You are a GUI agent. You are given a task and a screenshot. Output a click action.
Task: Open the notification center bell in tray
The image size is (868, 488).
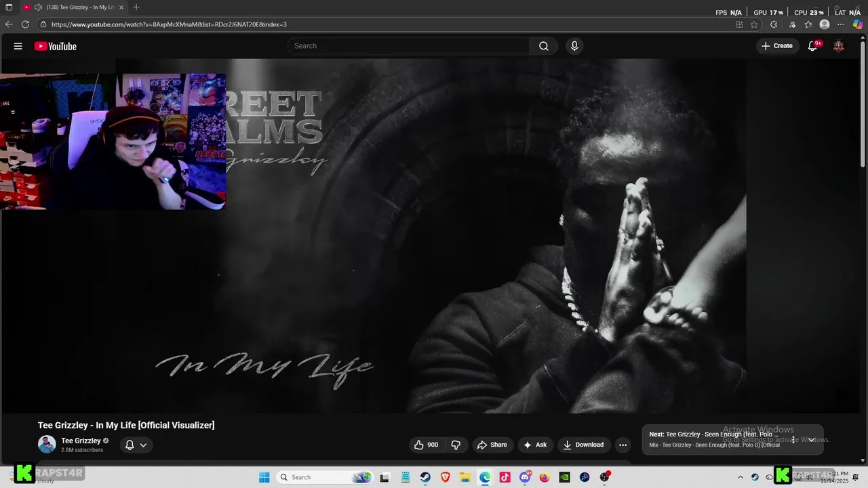click(855, 477)
